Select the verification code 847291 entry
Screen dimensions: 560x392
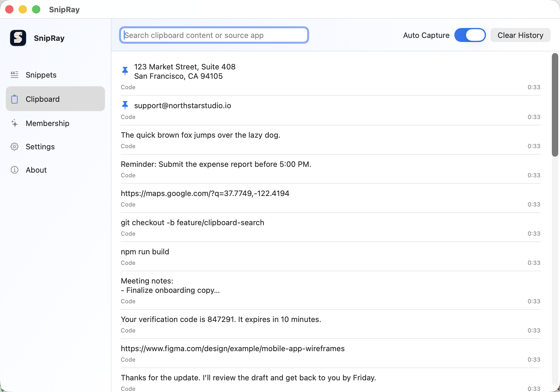pyautogui.click(x=331, y=324)
